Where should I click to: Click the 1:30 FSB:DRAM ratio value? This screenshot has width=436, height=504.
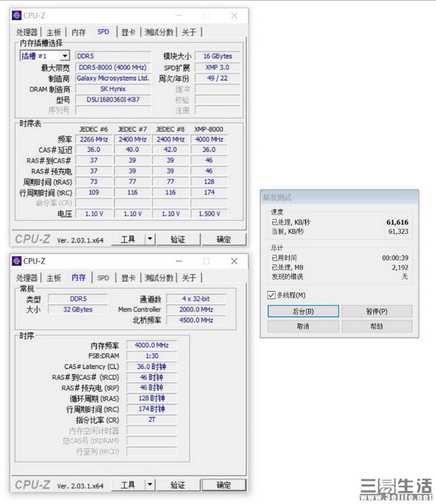coord(152,356)
